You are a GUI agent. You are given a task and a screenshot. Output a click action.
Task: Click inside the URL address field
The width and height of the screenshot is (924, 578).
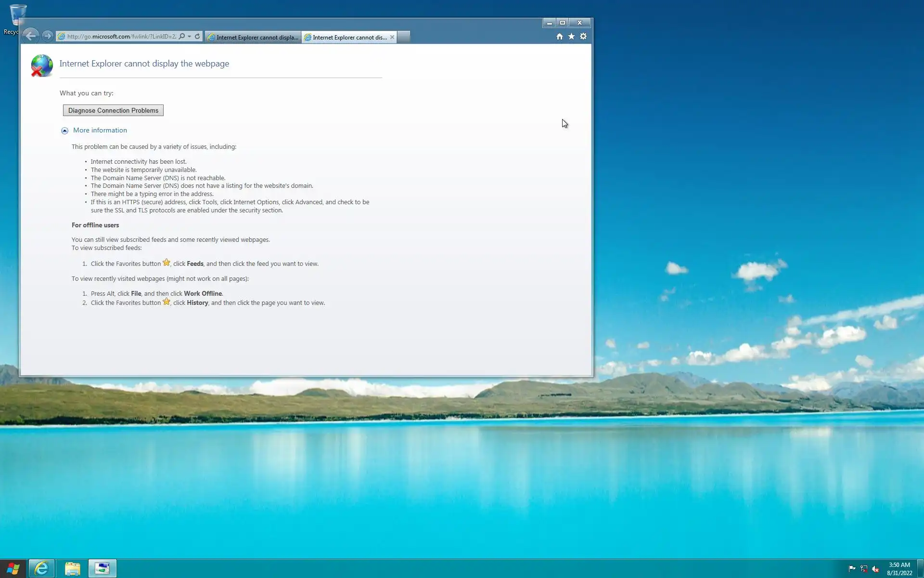click(120, 37)
